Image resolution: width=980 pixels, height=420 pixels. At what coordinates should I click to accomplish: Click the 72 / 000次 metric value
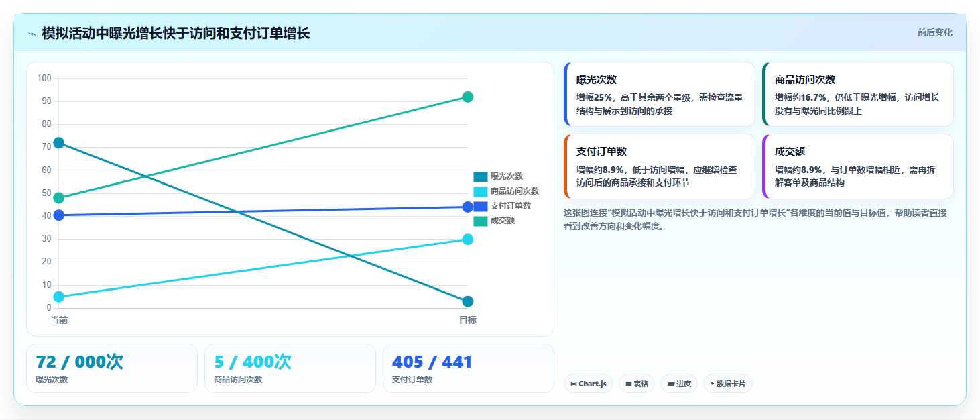[79, 362]
